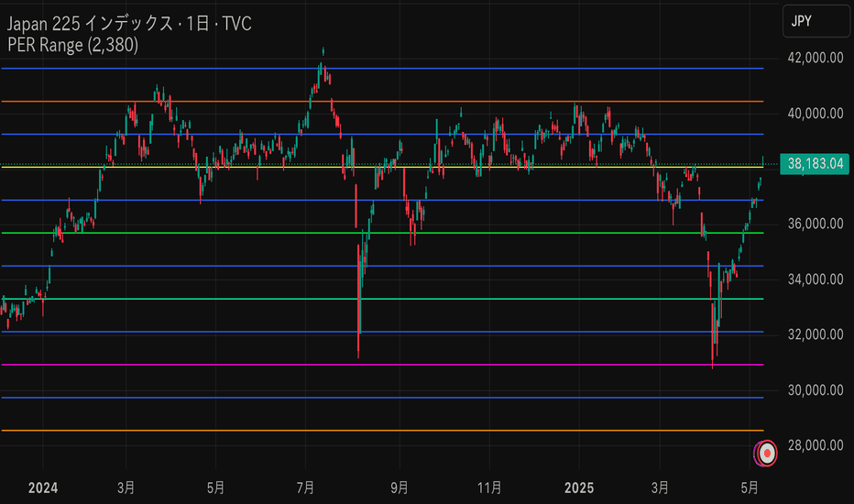Click the 34,000.00 price axis label

(x=816, y=279)
